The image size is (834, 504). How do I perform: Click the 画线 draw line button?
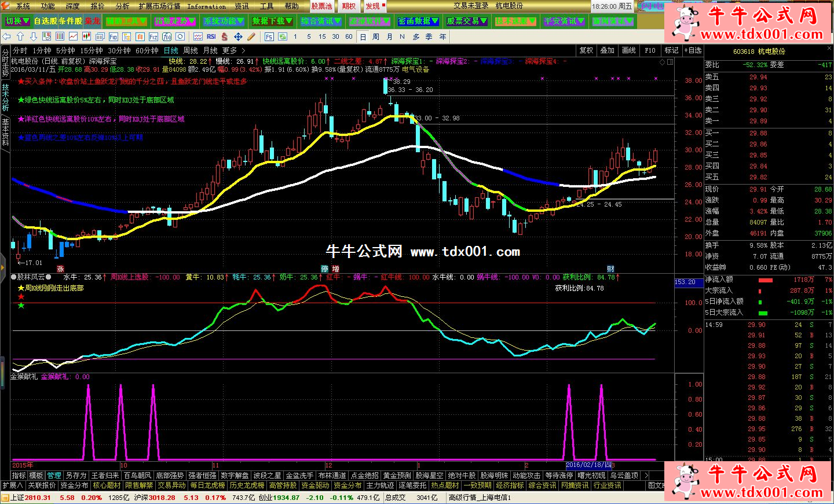(629, 50)
